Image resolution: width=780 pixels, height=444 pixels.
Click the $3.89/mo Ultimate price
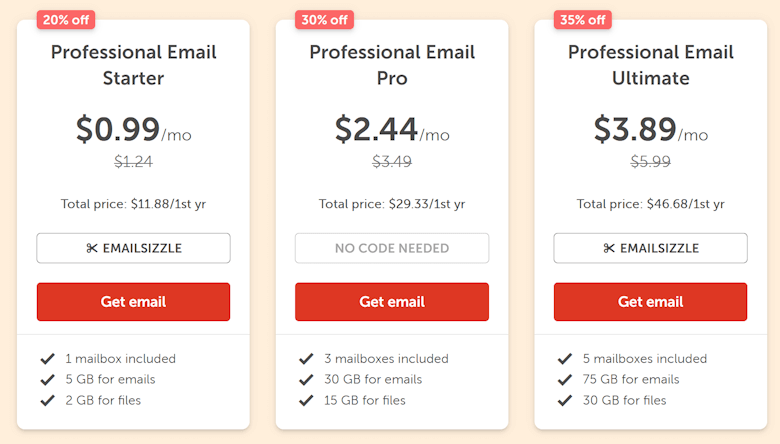[650, 129]
